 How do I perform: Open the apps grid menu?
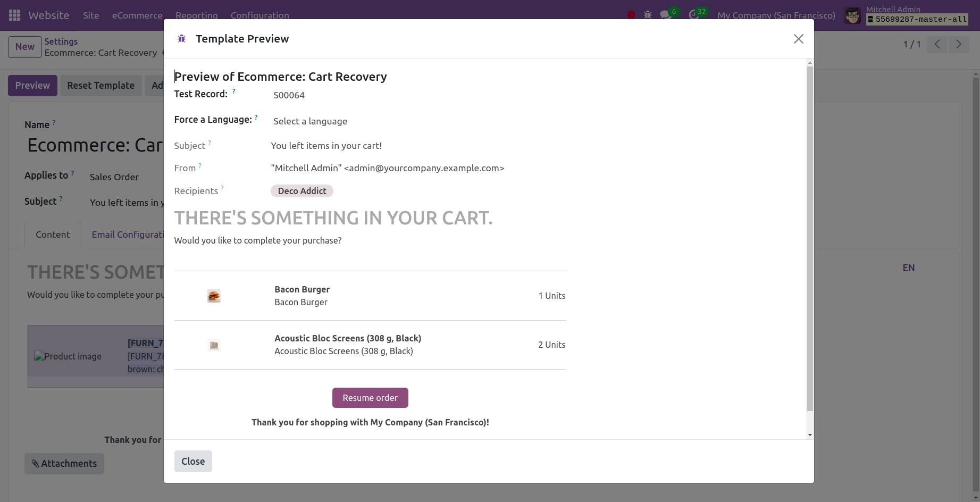coord(14,15)
